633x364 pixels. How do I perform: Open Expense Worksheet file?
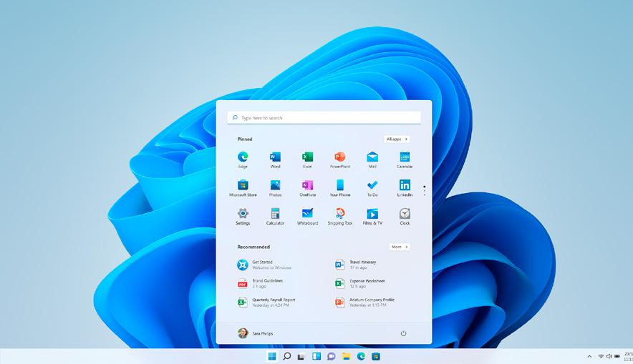tap(359, 283)
